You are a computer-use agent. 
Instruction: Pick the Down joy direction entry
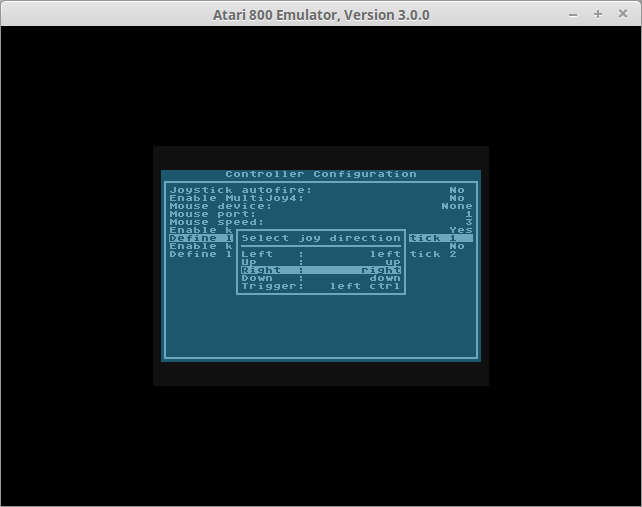click(321, 278)
